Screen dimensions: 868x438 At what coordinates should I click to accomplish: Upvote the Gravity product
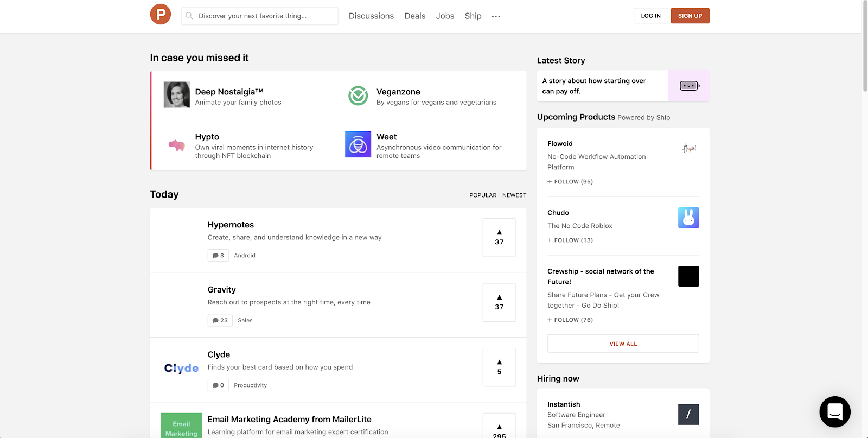[x=499, y=302]
